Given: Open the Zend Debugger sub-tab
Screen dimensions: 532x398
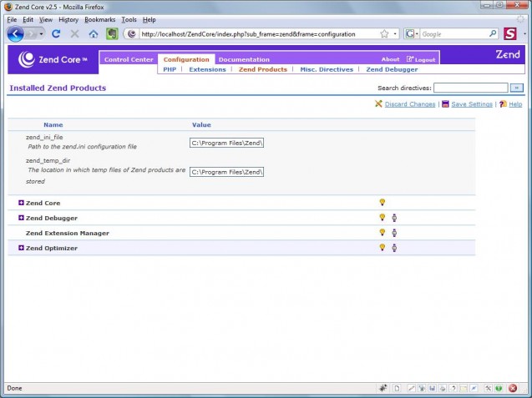Looking at the screenshot, I should click(x=392, y=69).
